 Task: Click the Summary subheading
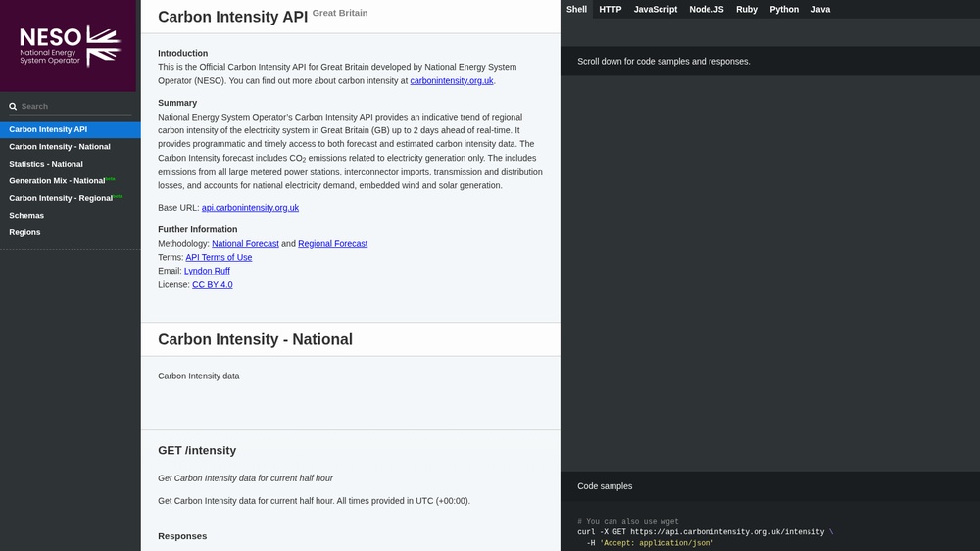[177, 103]
